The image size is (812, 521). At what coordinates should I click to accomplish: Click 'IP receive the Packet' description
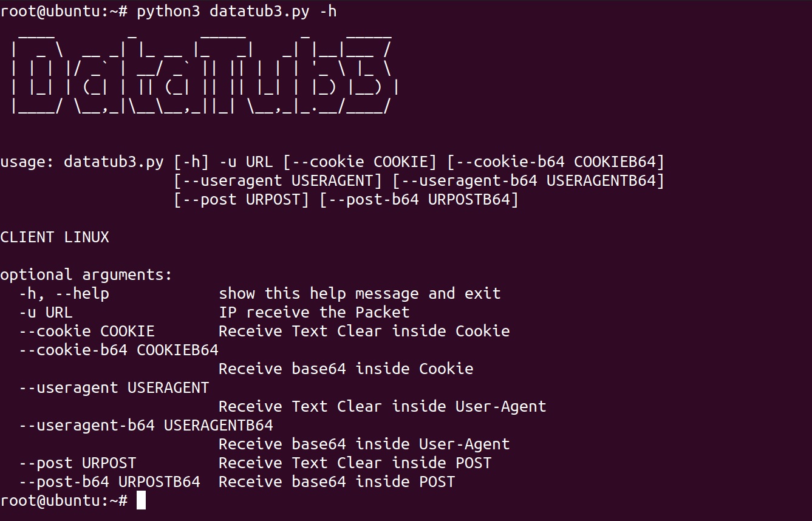tap(314, 313)
